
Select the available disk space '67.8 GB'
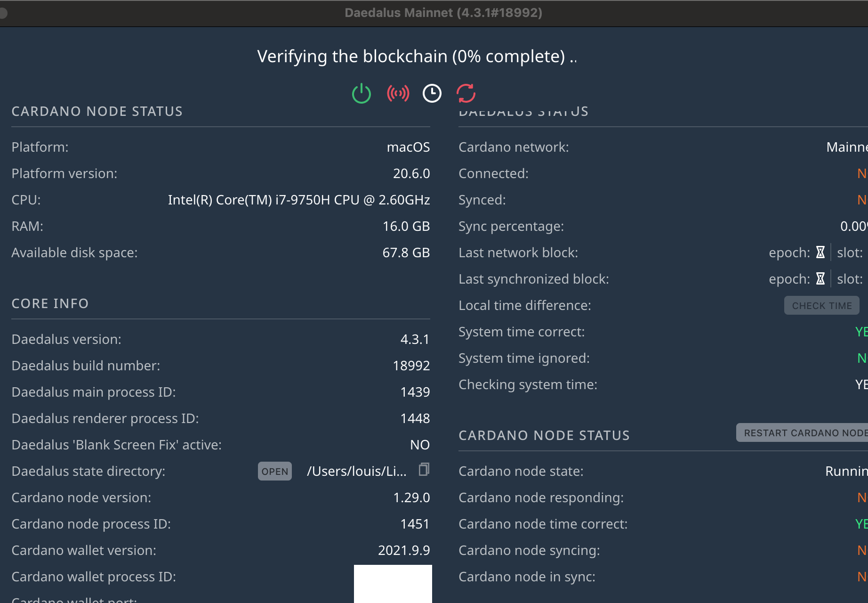(x=406, y=253)
